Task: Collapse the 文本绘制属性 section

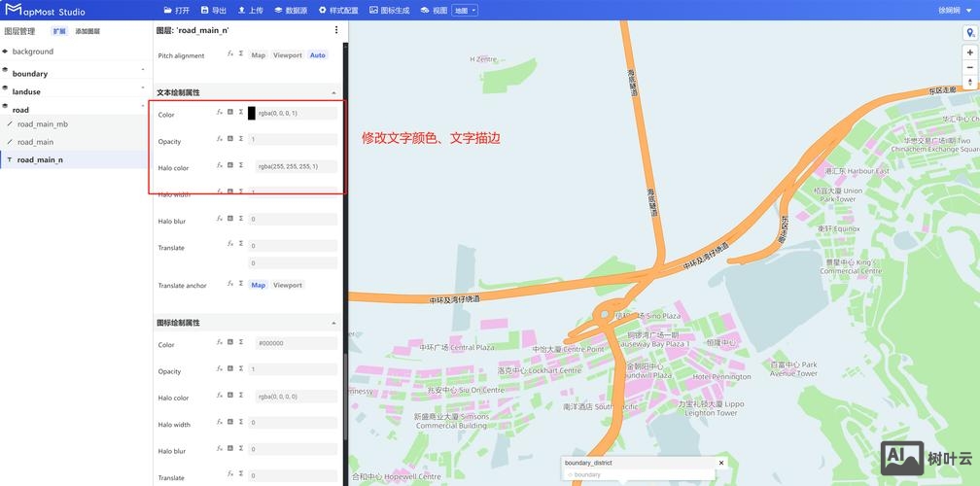Action: (x=333, y=92)
